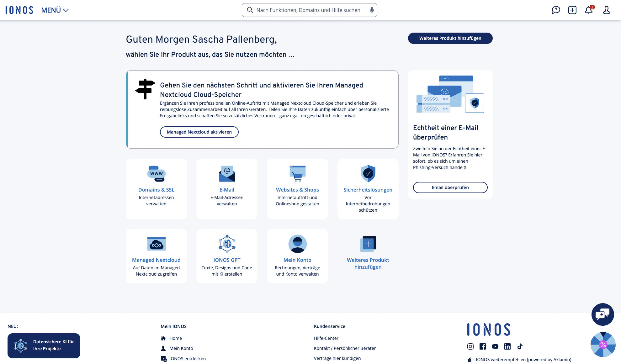Image resolution: width=621 pixels, height=364 pixels.
Task: Open the Hilfe-Center link
Action: pos(326,338)
